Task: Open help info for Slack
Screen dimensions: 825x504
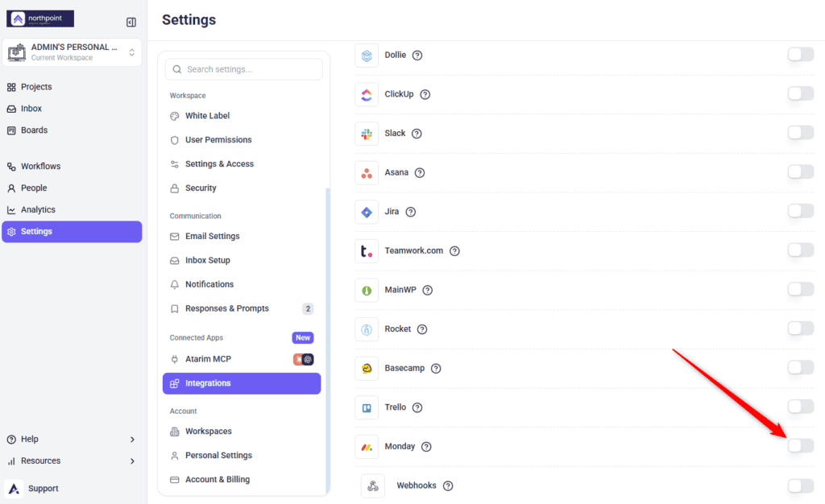Action: [x=417, y=134]
